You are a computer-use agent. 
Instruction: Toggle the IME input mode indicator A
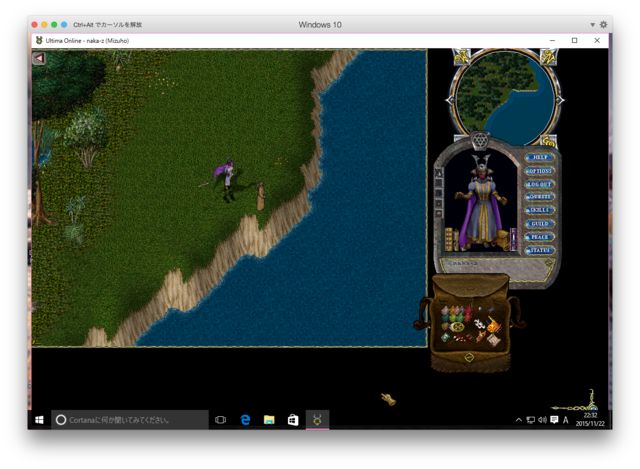click(x=565, y=420)
